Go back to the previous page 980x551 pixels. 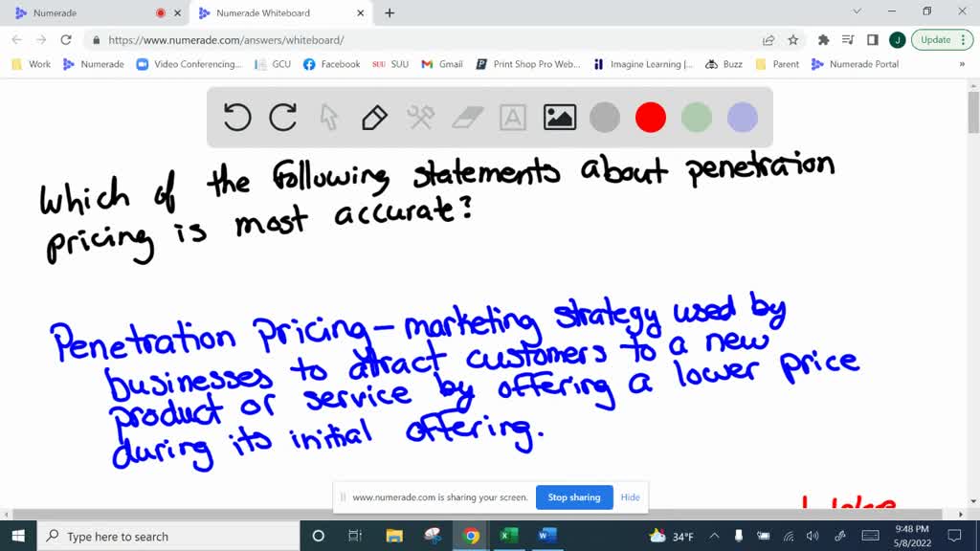click(17, 40)
